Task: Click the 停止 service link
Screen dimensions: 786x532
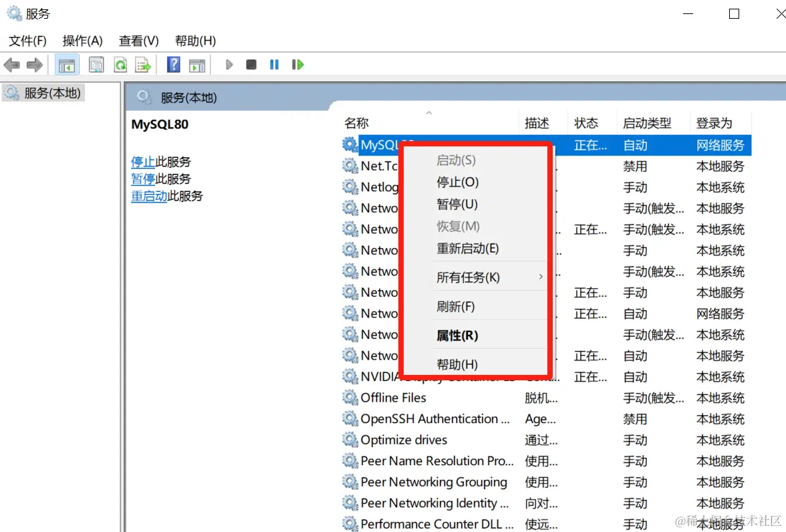Action: (x=143, y=162)
